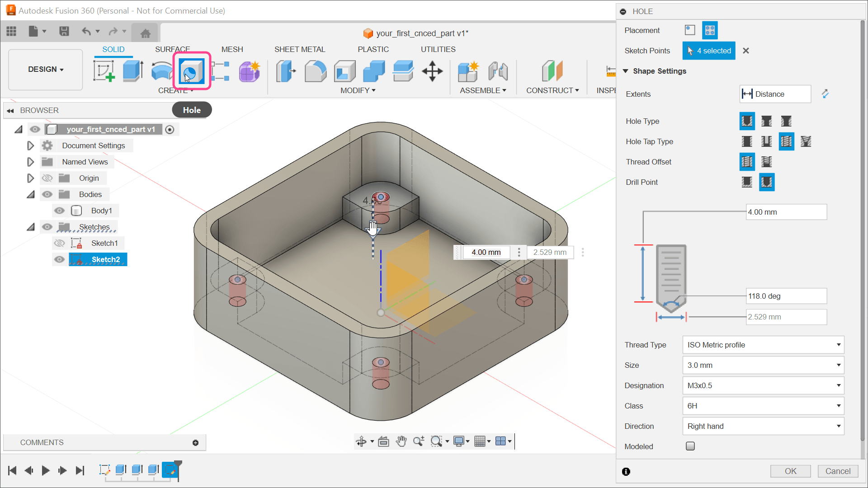The height and width of the screenshot is (488, 868).
Task: Select the SHEET METAL ribbon tab
Action: click(299, 49)
